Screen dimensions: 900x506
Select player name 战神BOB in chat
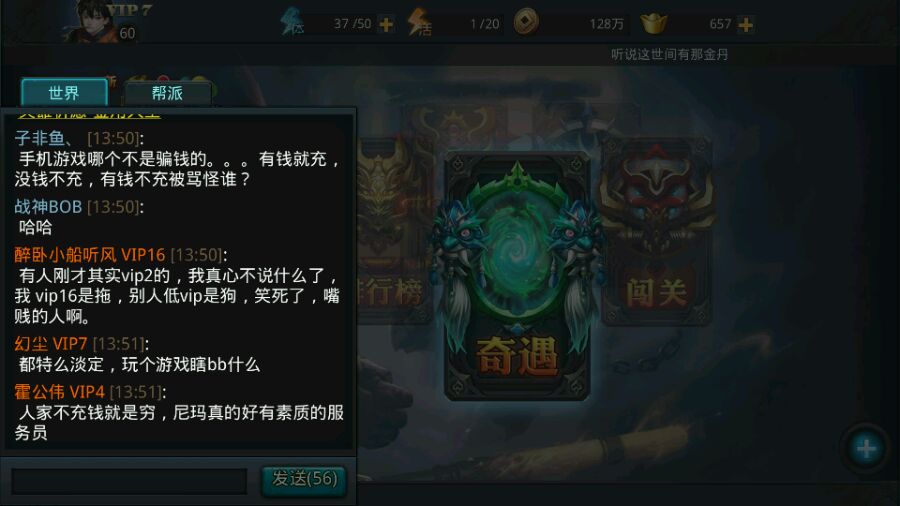click(x=48, y=207)
